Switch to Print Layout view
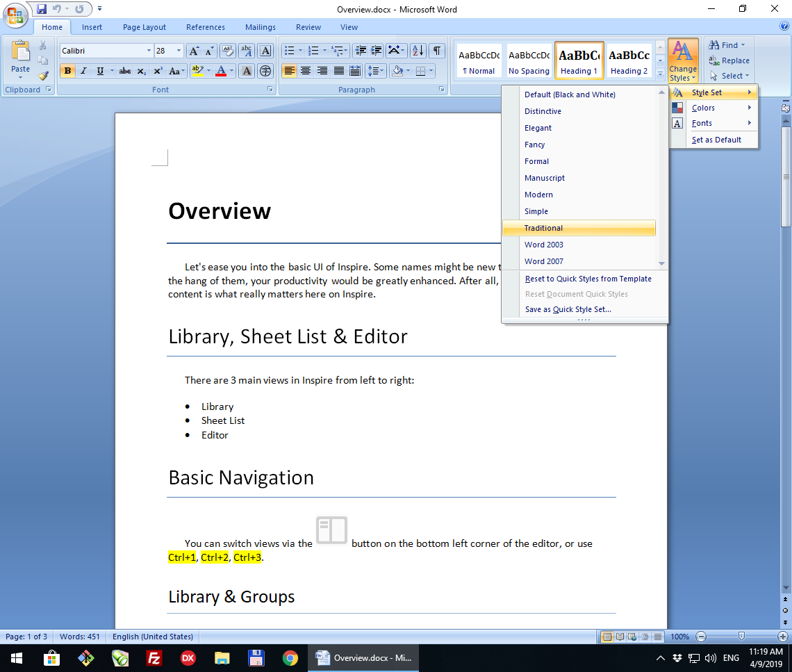 tap(607, 637)
